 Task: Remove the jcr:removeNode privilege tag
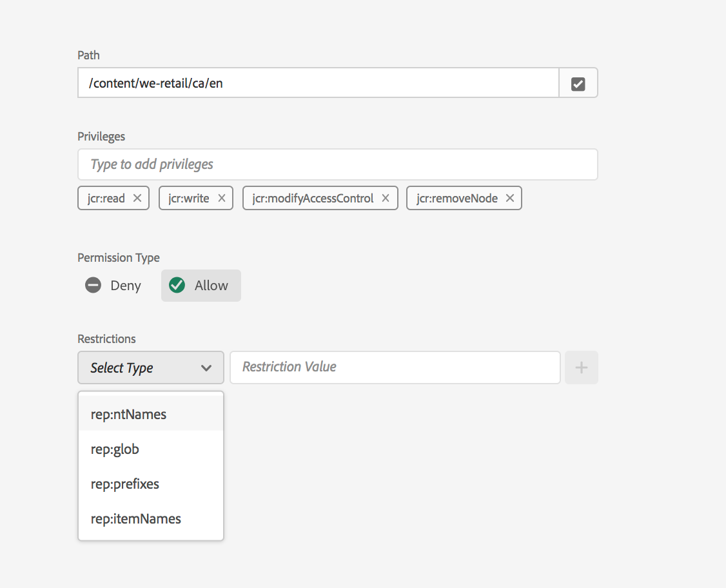coord(510,199)
